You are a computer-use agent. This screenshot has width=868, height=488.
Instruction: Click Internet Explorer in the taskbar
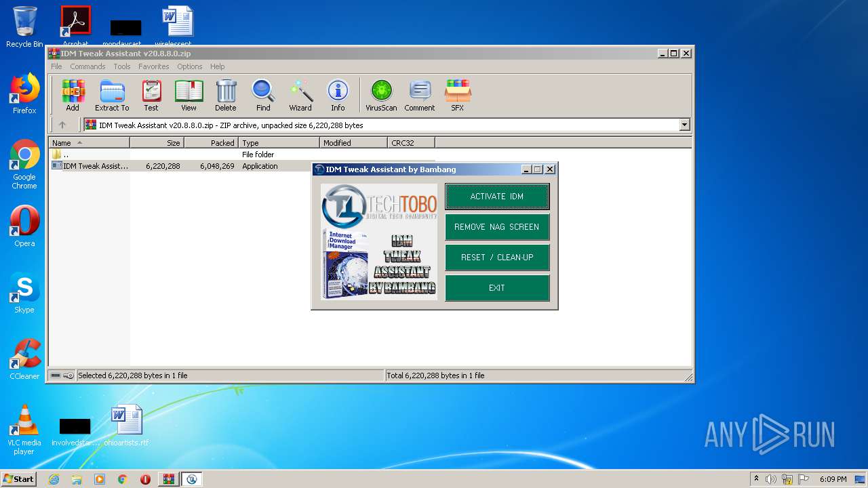(54, 479)
